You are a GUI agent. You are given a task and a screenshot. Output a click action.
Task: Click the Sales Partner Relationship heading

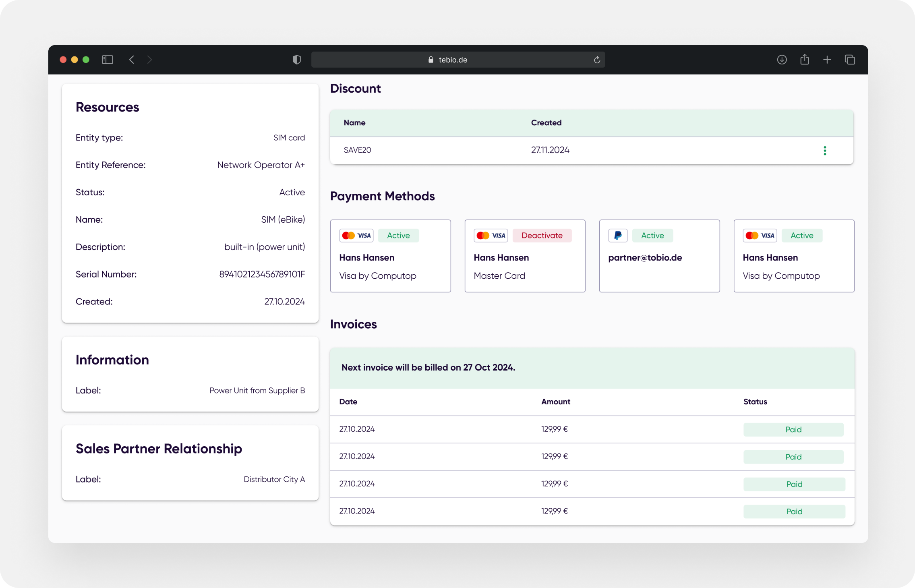coord(159,449)
